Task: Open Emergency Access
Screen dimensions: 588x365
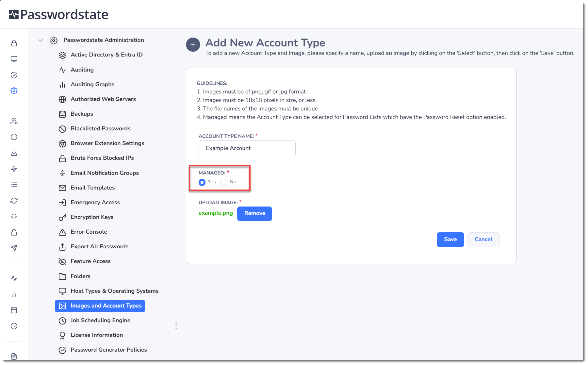Action: tap(95, 202)
